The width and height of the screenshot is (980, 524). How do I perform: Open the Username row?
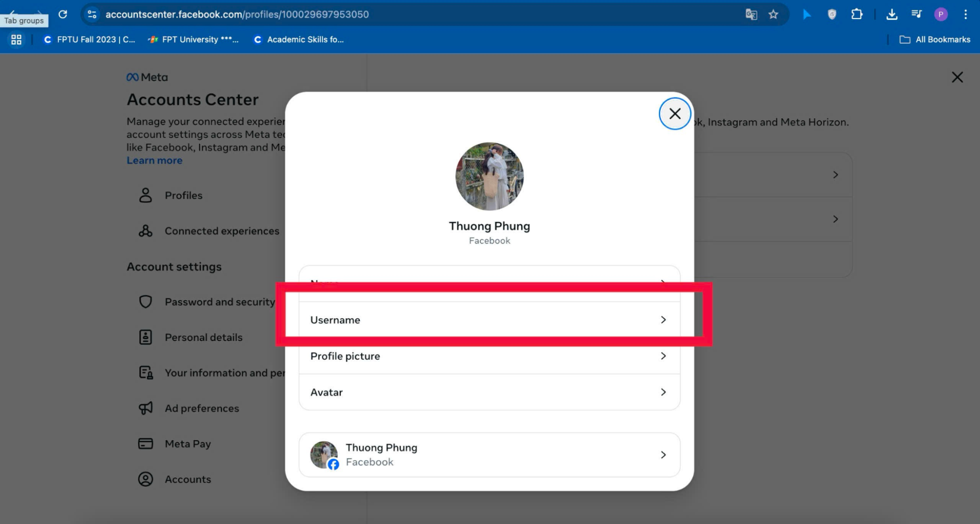(489, 319)
